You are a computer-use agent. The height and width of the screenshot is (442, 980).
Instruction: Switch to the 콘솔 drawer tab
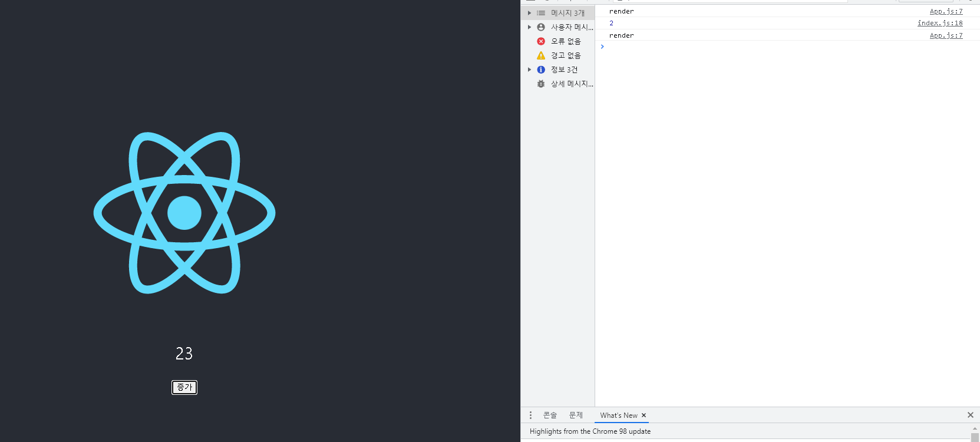550,415
